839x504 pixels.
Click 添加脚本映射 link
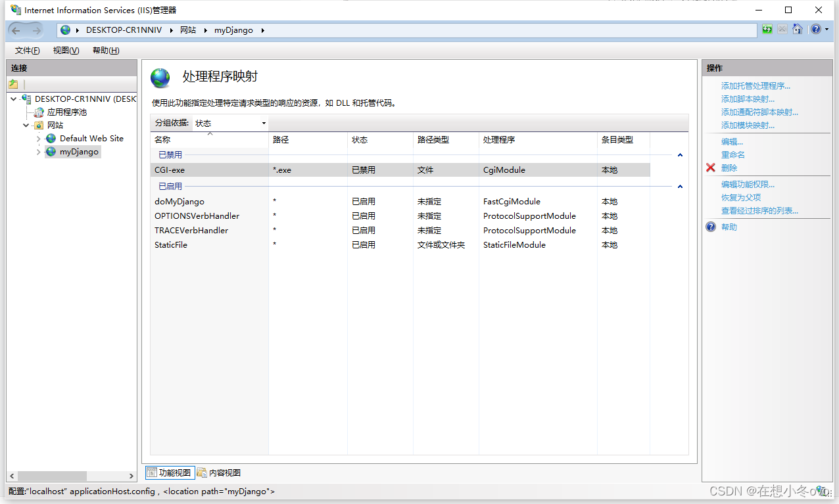coord(748,99)
